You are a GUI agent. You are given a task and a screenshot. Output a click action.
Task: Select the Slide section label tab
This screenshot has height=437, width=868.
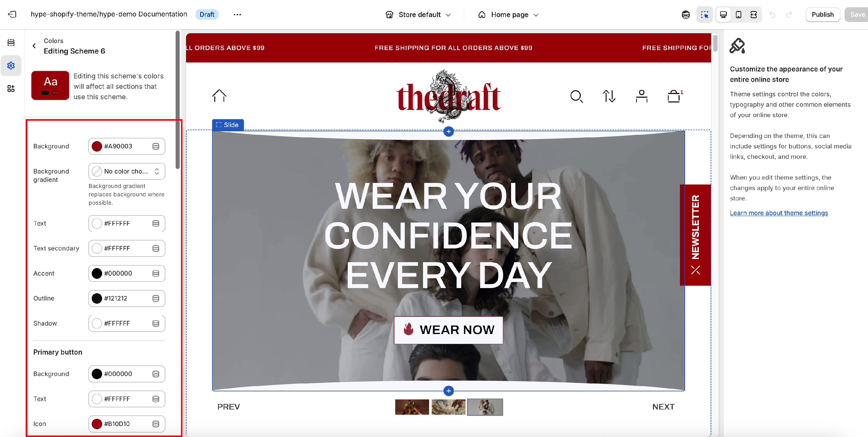coord(228,125)
